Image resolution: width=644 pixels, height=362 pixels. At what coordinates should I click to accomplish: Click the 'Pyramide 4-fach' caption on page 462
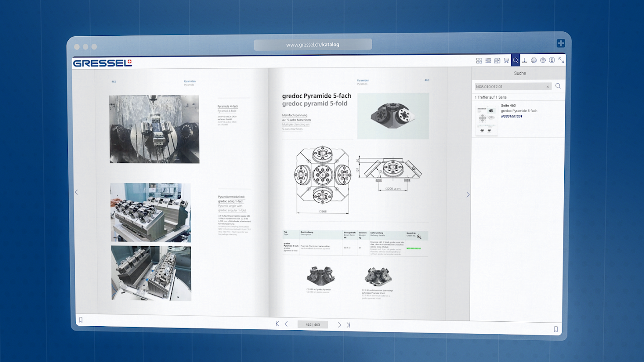coord(228,106)
